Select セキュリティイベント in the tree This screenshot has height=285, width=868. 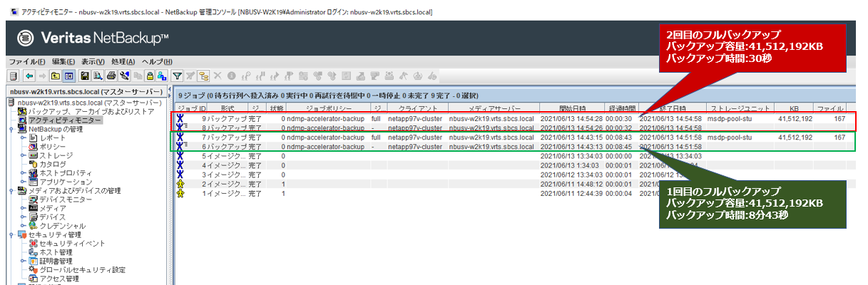click(x=72, y=243)
